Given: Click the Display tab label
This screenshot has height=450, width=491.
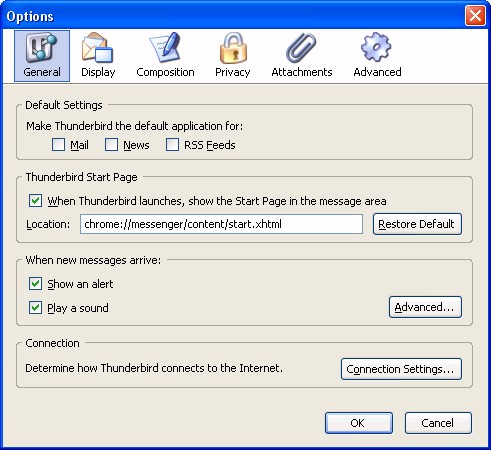Looking at the screenshot, I should click(x=98, y=72).
